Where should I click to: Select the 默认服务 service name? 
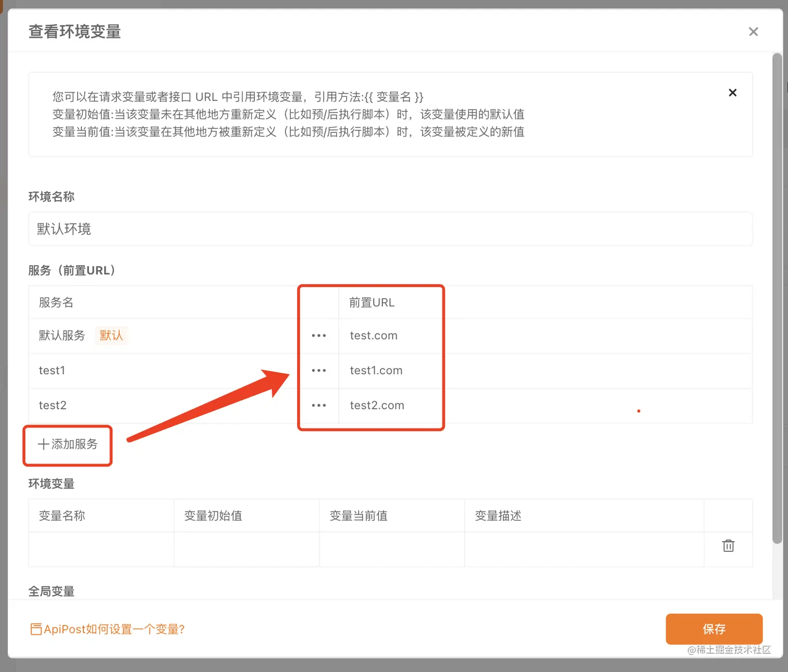61,336
